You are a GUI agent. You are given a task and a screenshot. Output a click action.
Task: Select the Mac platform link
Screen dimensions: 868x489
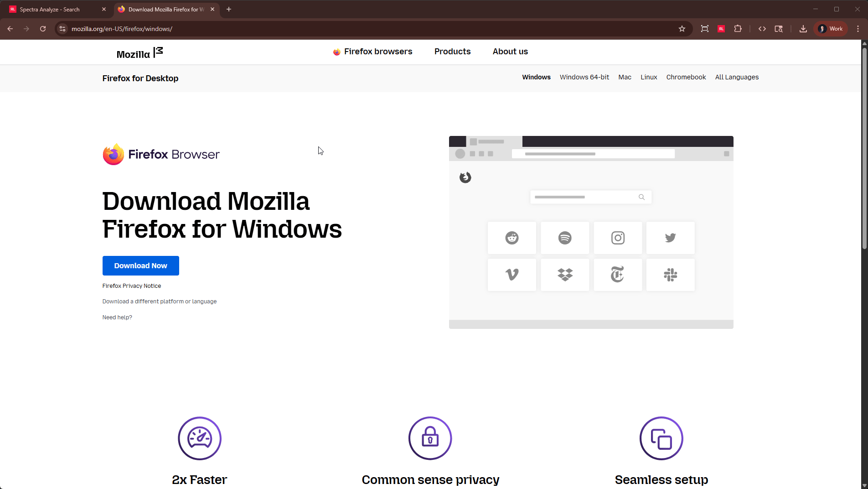click(625, 77)
